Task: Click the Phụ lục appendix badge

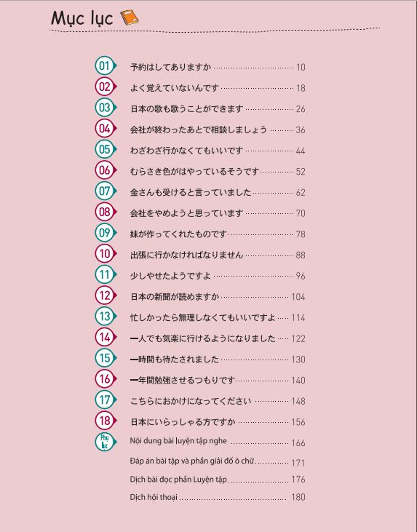Action: pyautogui.click(x=106, y=442)
